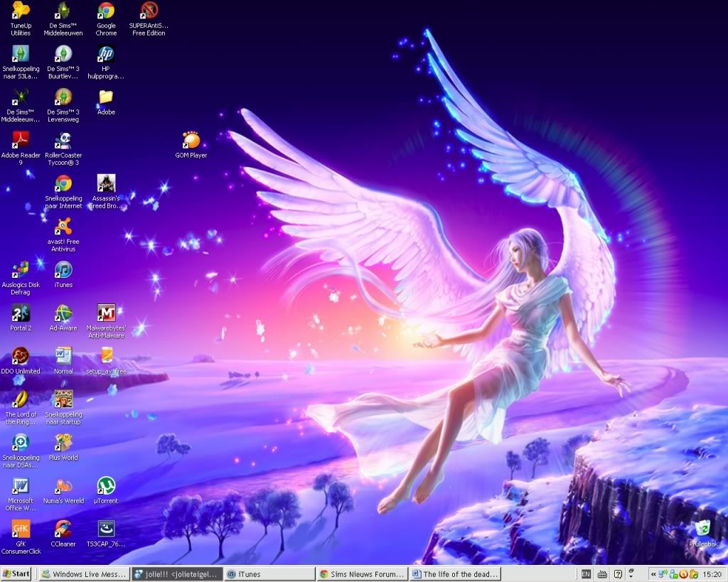Viewport: 728px width, 582px height.
Task: Open avast! Free Antivirus
Action: [x=63, y=235]
